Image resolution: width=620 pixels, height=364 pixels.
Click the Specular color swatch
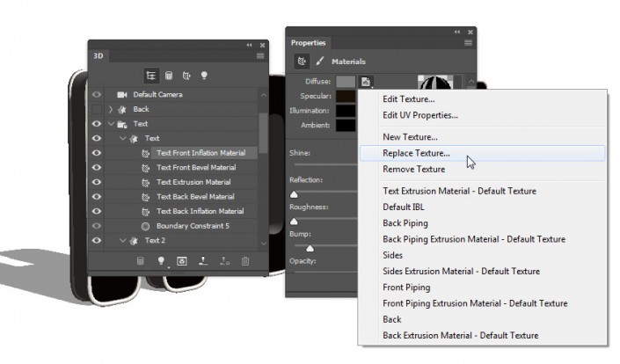tap(346, 96)
